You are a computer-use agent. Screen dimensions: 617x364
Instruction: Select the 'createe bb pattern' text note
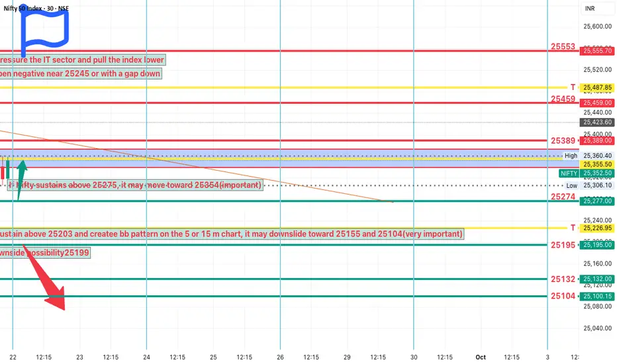[232, 234]
